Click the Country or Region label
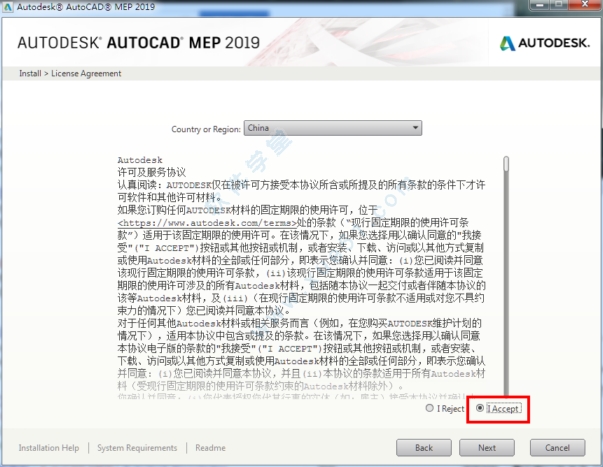603x467 pixels. pos(206,129)
